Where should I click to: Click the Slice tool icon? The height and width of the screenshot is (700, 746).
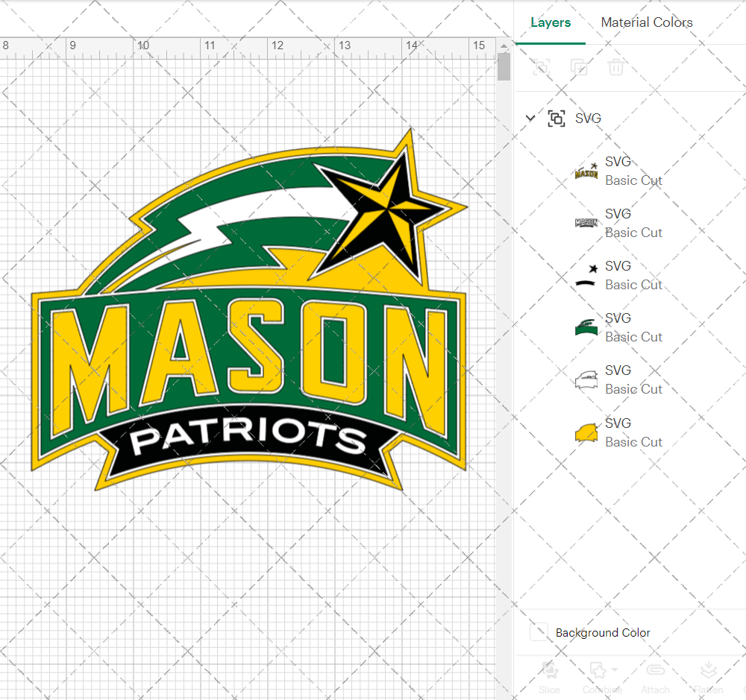tap(550, 670)
